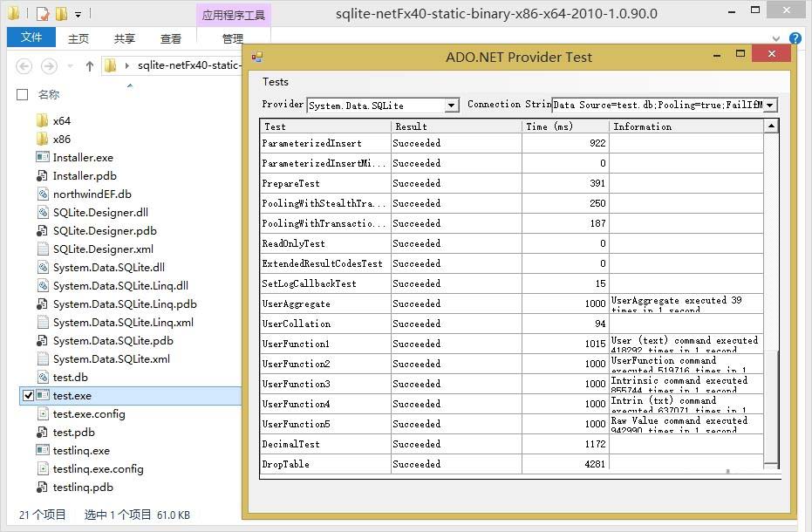
Task: Select the test.exe.config file icon
Action: 43,414
